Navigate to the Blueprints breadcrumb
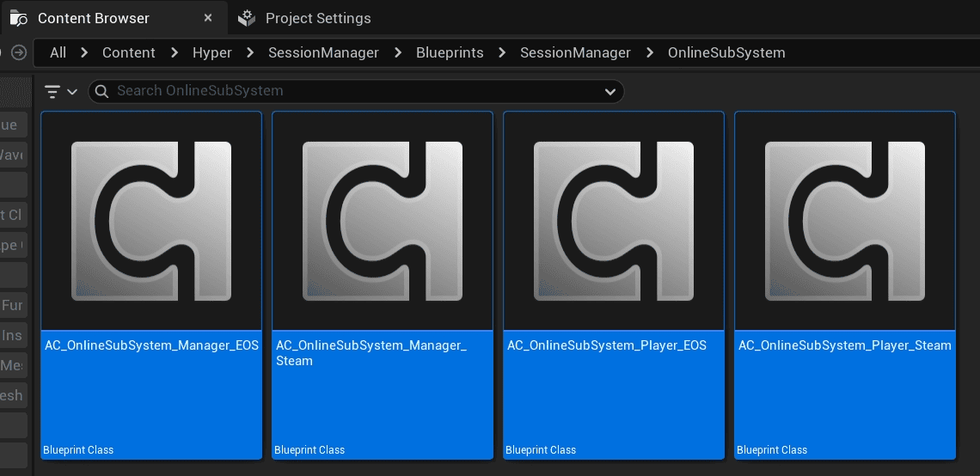The width and height of the screenshot is (980, 476). point(450,52)
